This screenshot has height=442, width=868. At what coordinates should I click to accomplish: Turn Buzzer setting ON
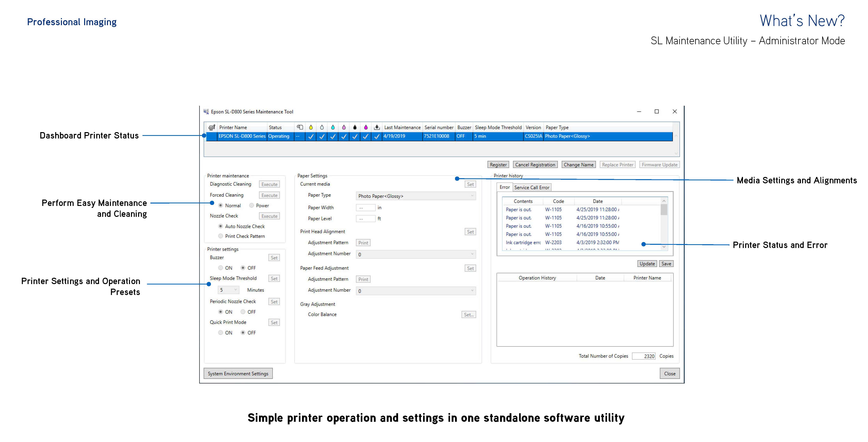[220, 268]
